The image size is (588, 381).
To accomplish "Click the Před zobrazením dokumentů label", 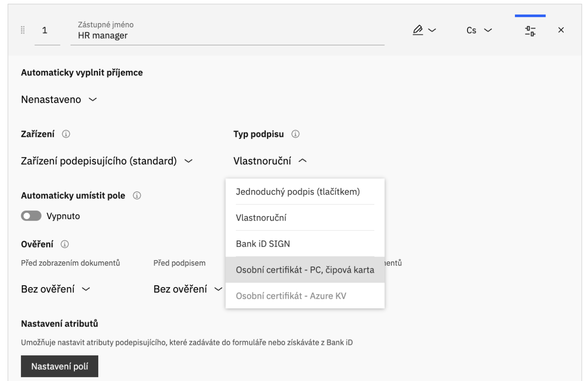I will click(71, 263).
